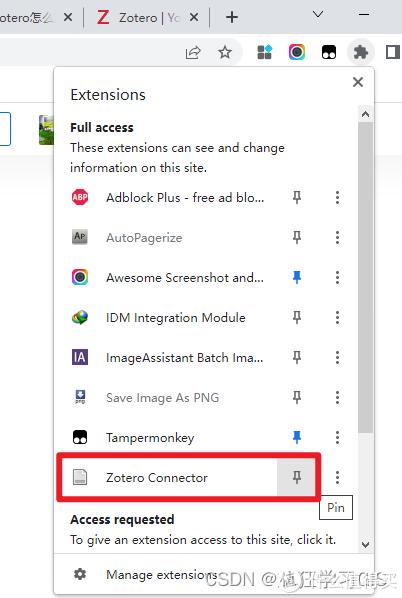The image size is (402, 598).
Task: Bookmark this page with the star icon
Action: click(x=225, y=52)
